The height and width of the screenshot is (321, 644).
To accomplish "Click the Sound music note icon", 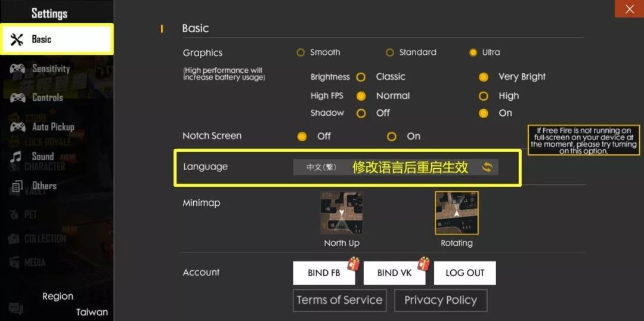I will tap(17, 156).
